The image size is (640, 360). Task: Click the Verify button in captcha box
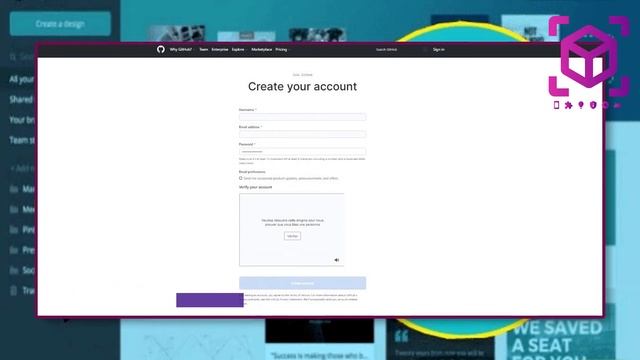coord(292,236)
